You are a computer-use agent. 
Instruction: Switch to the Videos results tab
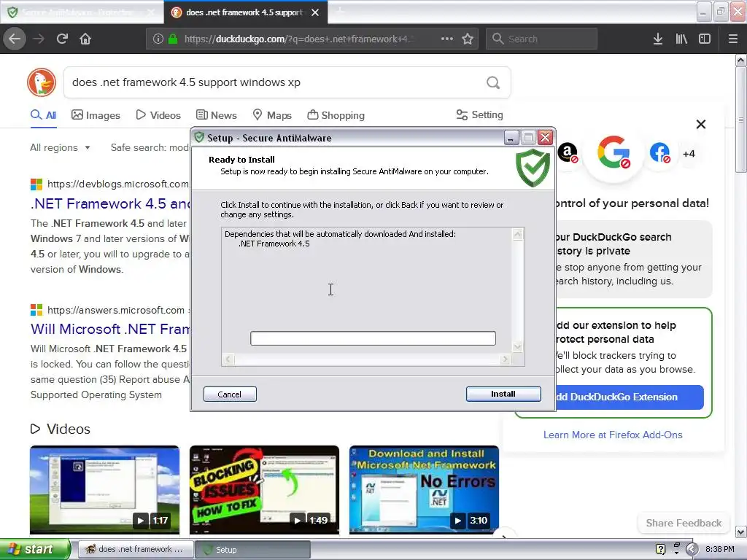(x=158, y=114)
